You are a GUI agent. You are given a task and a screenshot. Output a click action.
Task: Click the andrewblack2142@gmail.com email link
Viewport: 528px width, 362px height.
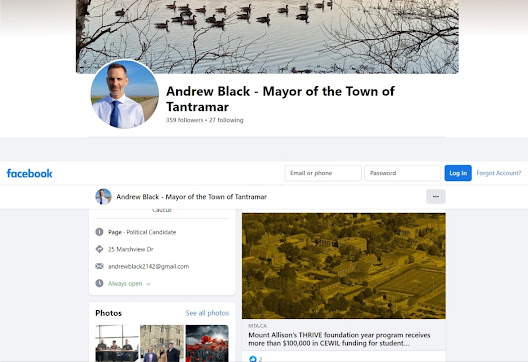click(148, 266)
